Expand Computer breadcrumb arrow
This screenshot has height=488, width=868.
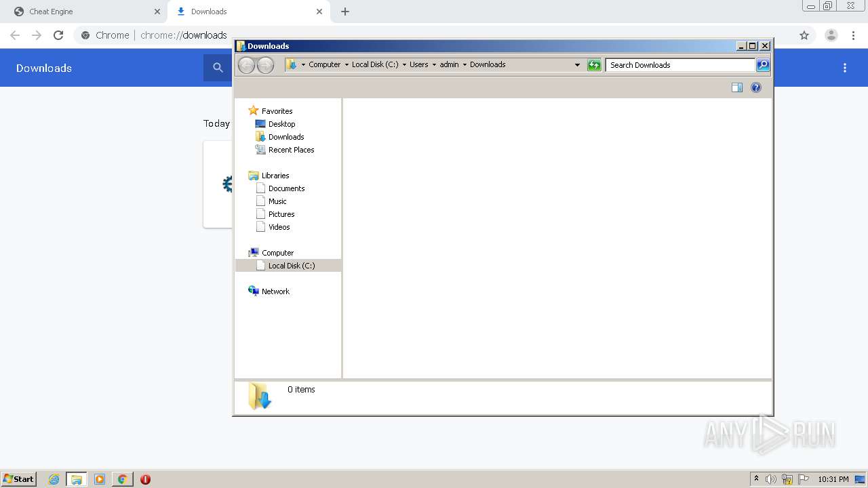tap(347, 65)
